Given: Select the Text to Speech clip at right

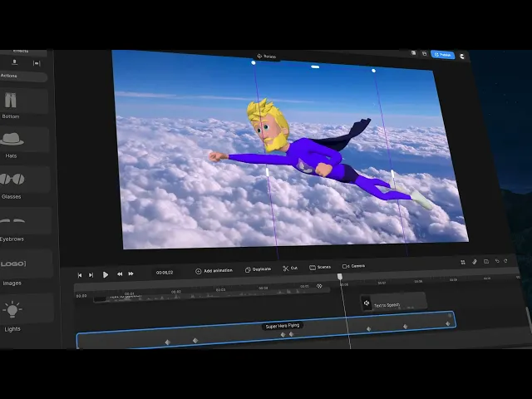Looking at the screenshot, I should [393, 301].
